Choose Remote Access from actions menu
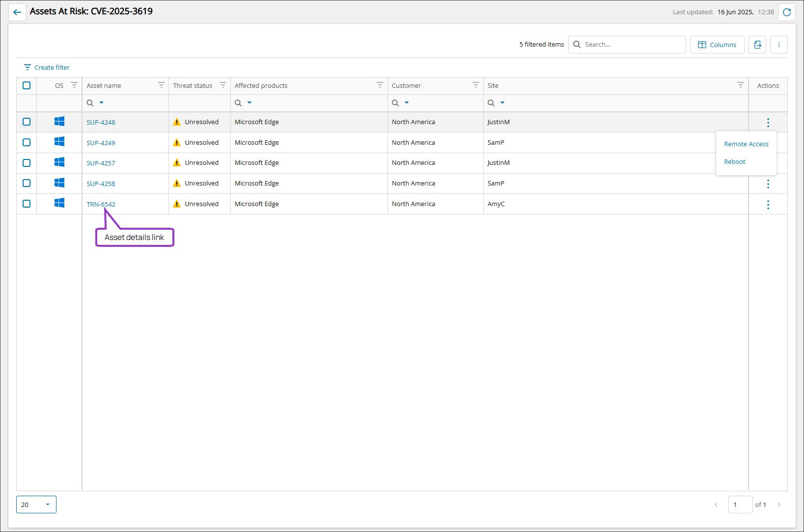This screenshot has height=532, width=804. click(x=746, y=144)
